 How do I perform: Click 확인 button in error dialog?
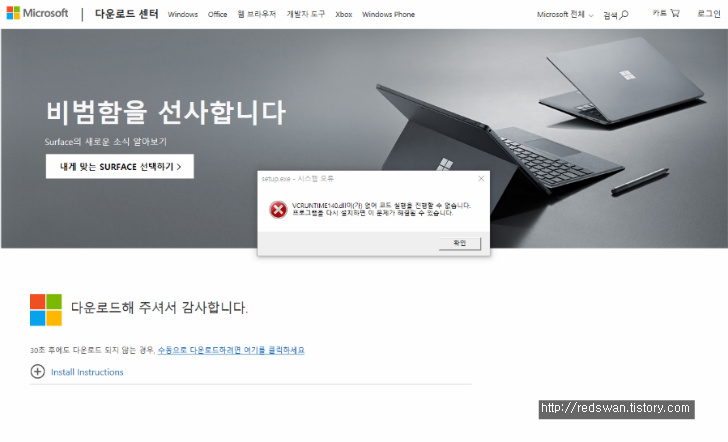coord(460,243)
